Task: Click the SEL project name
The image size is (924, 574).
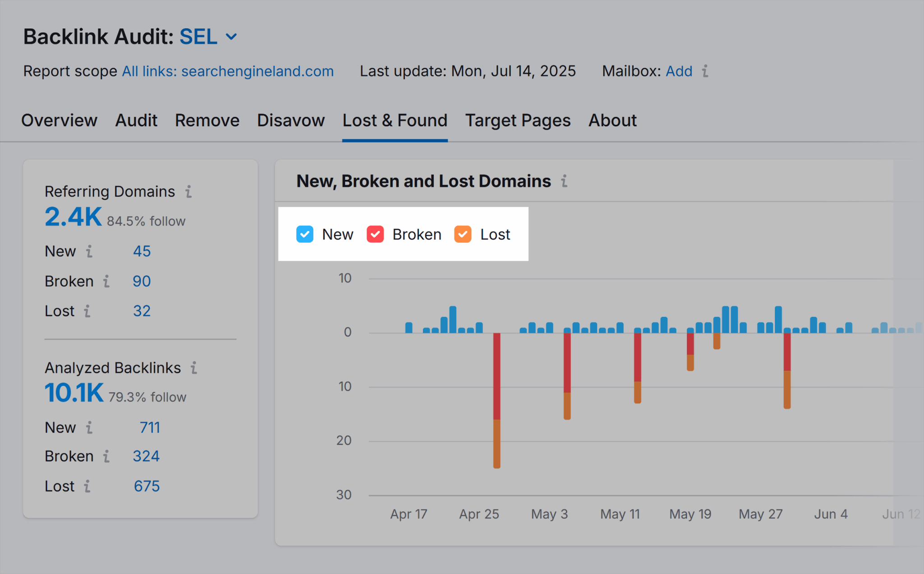Action: click(199, 37)
